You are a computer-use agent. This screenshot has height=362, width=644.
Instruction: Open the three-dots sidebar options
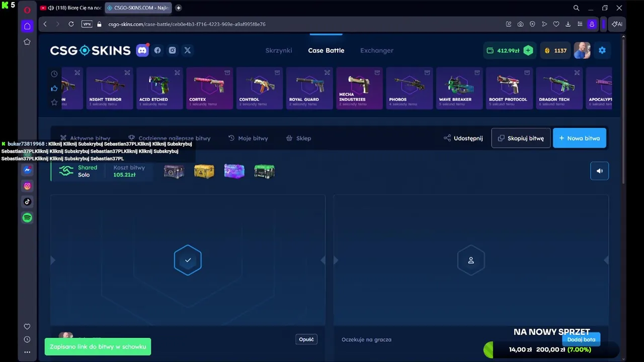pos(27,352)
